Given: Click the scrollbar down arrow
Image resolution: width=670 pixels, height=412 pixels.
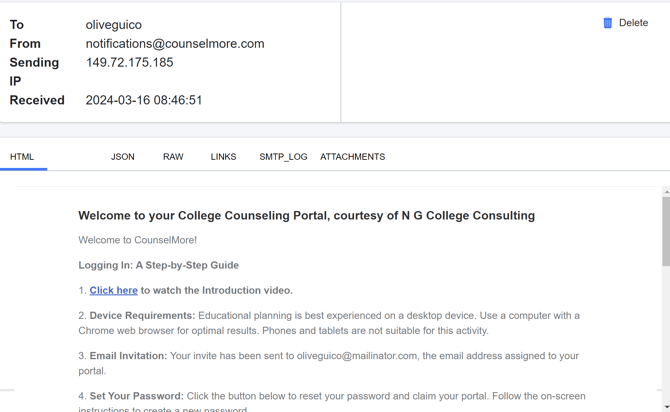Looking at the screenshot, I should tap(666, 406).
